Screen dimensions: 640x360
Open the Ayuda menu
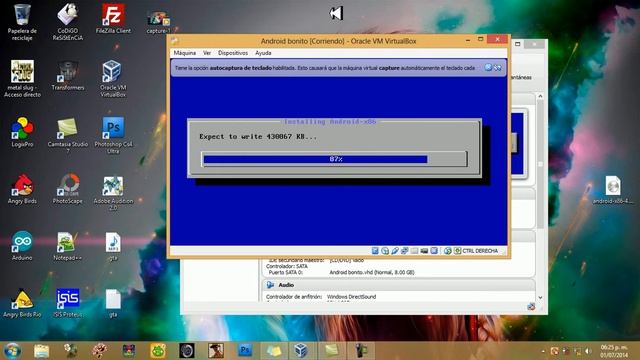click(263, 53)
